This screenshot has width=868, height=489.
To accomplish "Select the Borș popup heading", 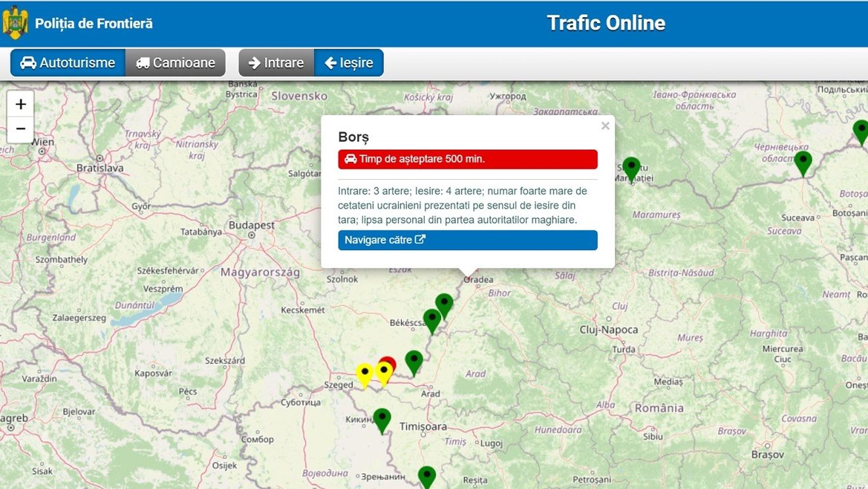I will tap(354, 137).
